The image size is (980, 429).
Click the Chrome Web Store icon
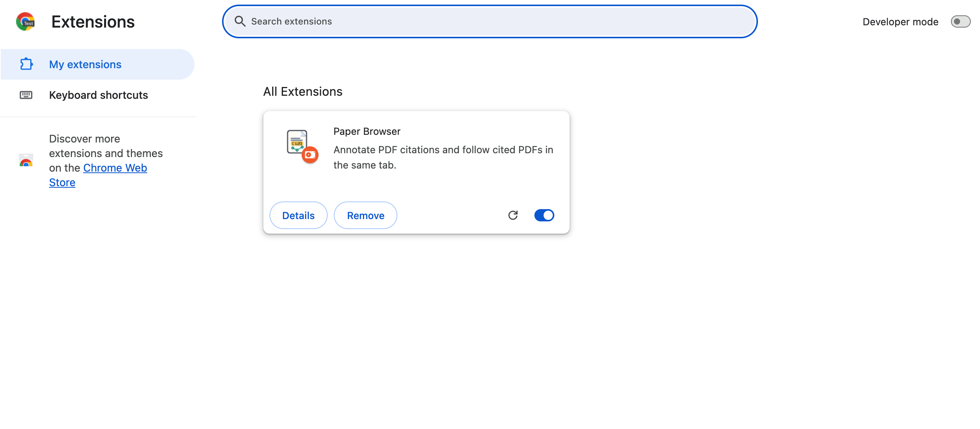coord(26,160)
